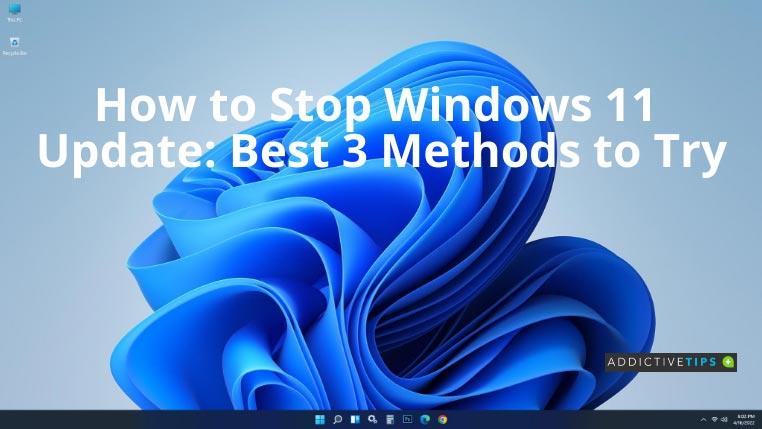The width and height of the screenshot is (762, 429).
Task: Open the This PC desktop icon
Action: (15, 12)
